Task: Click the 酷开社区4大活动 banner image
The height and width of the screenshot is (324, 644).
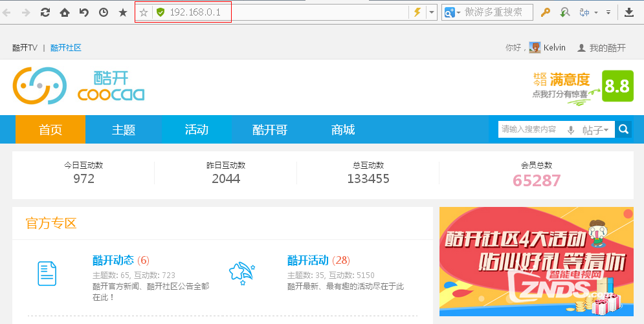Action: point(537,261)
